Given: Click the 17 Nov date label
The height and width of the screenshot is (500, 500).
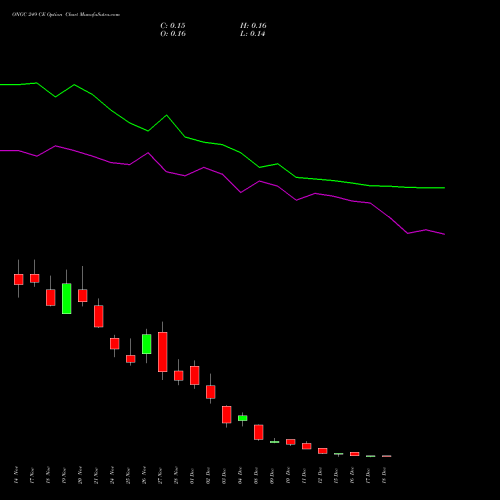Looking at the screenshot, I should point(32,475).
